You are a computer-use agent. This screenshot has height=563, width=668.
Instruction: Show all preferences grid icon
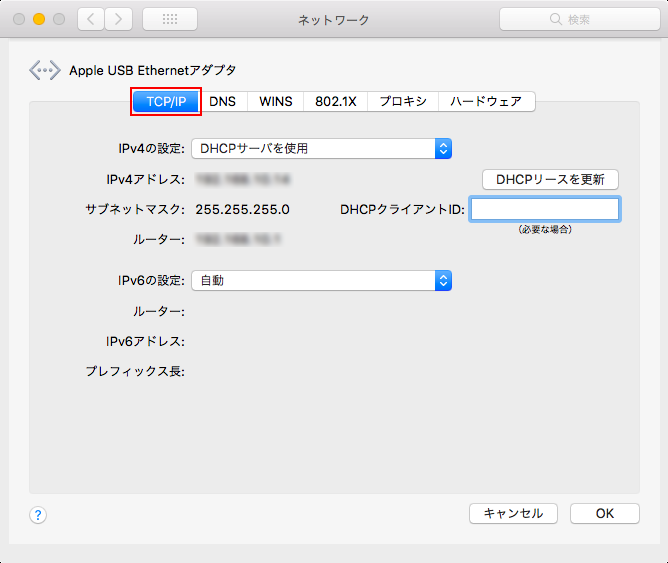tap(170, 19)
